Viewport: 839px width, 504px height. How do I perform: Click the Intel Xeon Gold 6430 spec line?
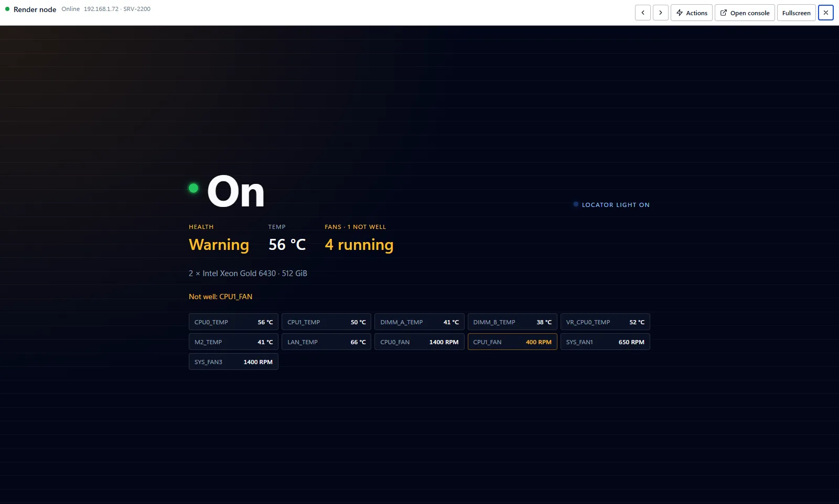(248, 273)
